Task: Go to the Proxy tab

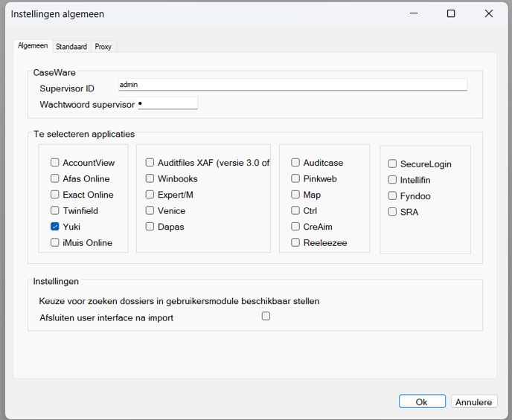Action: pos(103,47)
